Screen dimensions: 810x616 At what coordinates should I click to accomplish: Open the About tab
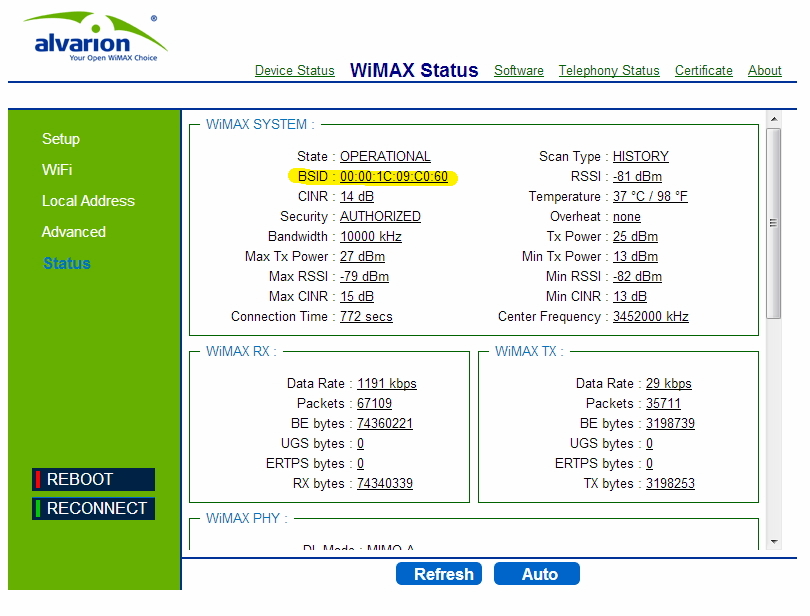point(765,70)
